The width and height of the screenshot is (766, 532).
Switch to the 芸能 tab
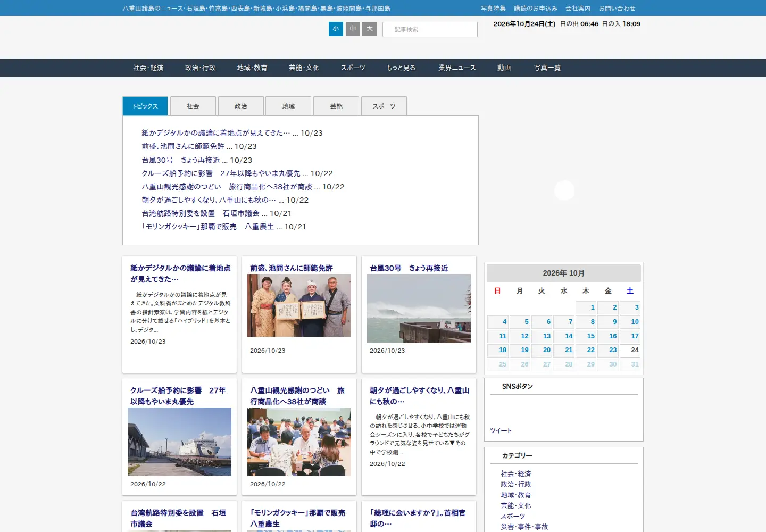[x=336, y=106]
